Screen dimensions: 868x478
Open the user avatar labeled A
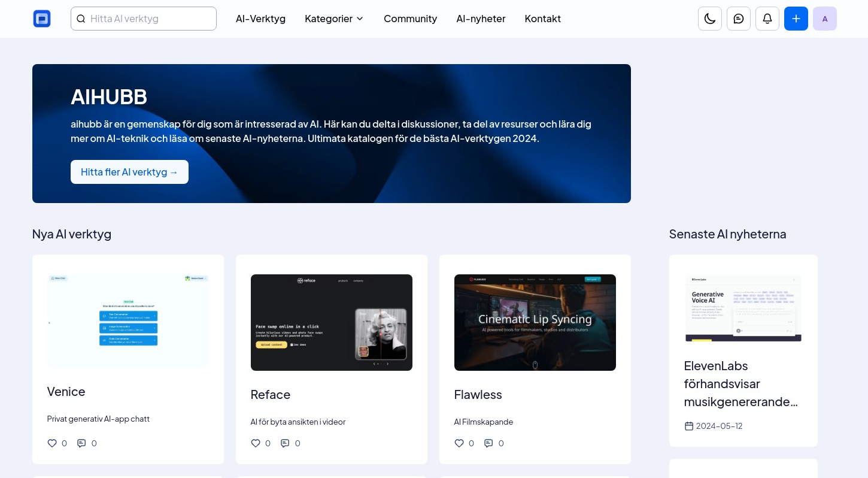tap(825, 19)
